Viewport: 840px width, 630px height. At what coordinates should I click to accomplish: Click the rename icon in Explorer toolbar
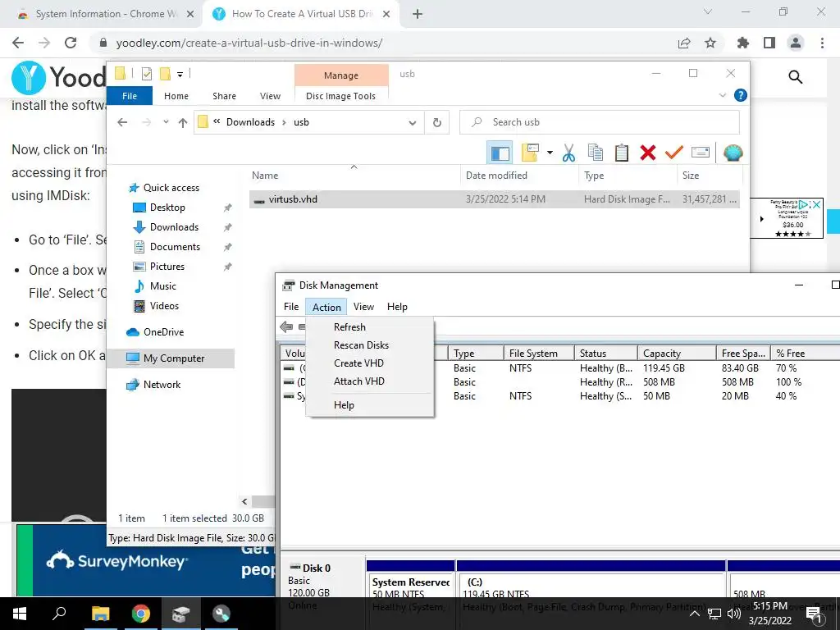(701, 153)
